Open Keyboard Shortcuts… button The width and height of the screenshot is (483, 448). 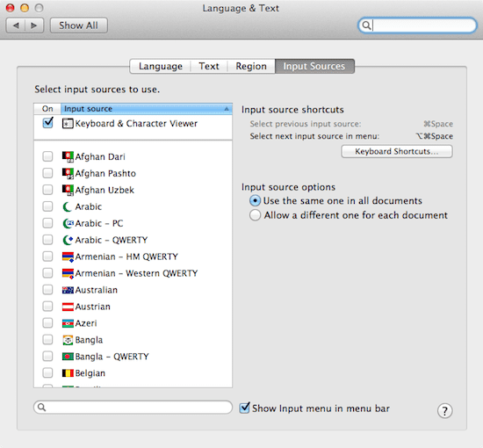click(x=397, y=152)
